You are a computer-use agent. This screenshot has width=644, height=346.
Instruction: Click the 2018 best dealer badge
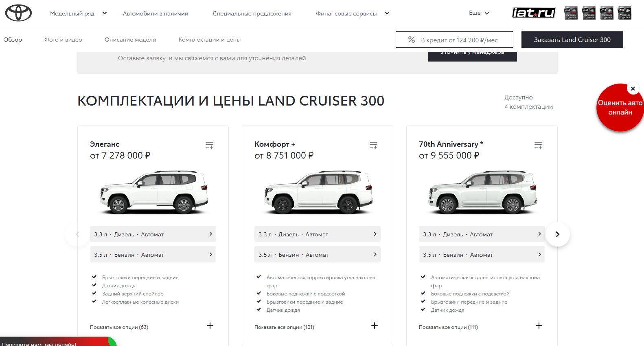point(589,13)
